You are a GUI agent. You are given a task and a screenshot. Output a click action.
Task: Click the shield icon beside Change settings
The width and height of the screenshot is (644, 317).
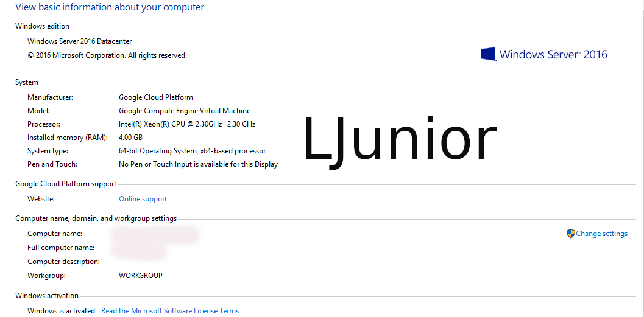tap(570, 234)
